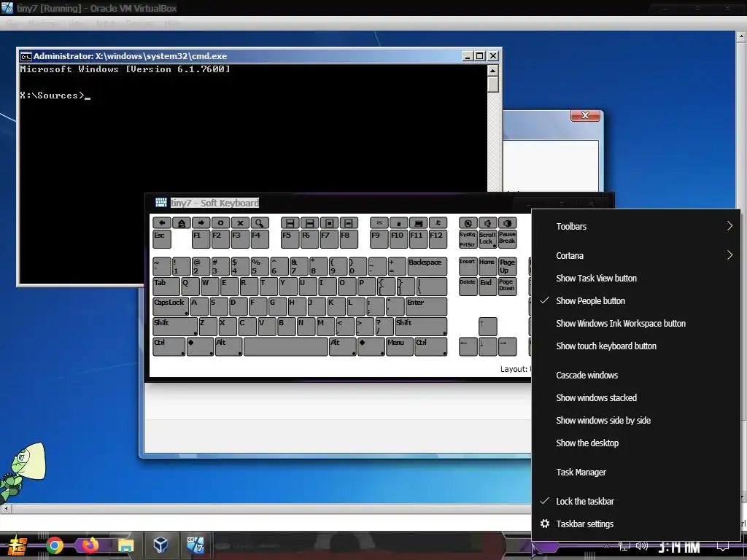The width and height of the screenshot is (747, 560).
Task: Click the Enter key on Soft Keyboard
Action: 426,307
